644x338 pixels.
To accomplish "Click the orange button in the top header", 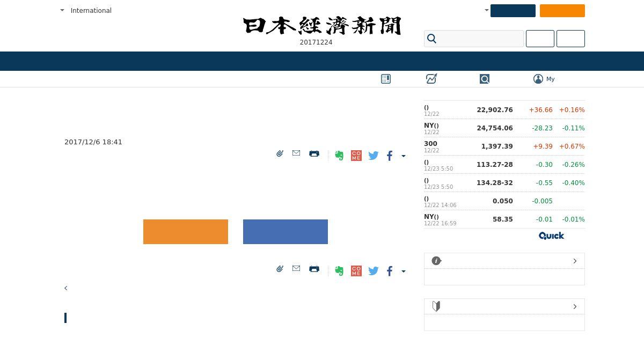I will point(562,11).
